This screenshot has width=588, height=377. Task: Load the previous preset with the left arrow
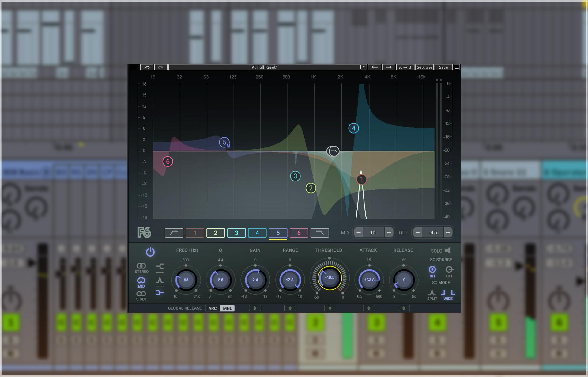pyautogui.click(x=374, y=67)
